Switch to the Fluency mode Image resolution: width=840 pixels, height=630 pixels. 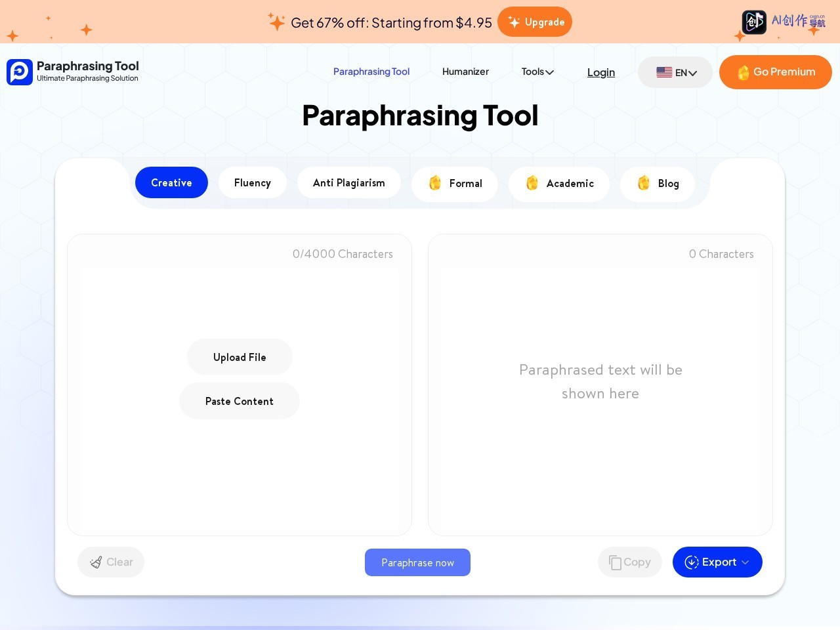coord(253,182)
